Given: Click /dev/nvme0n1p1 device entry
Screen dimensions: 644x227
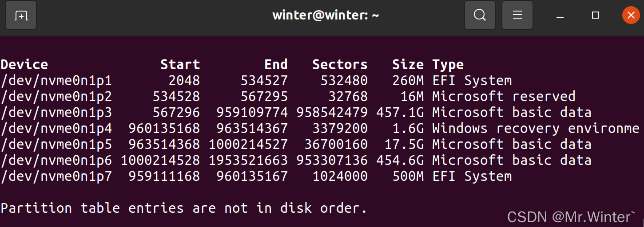Looking at the screenshot, I should point(56,81).
